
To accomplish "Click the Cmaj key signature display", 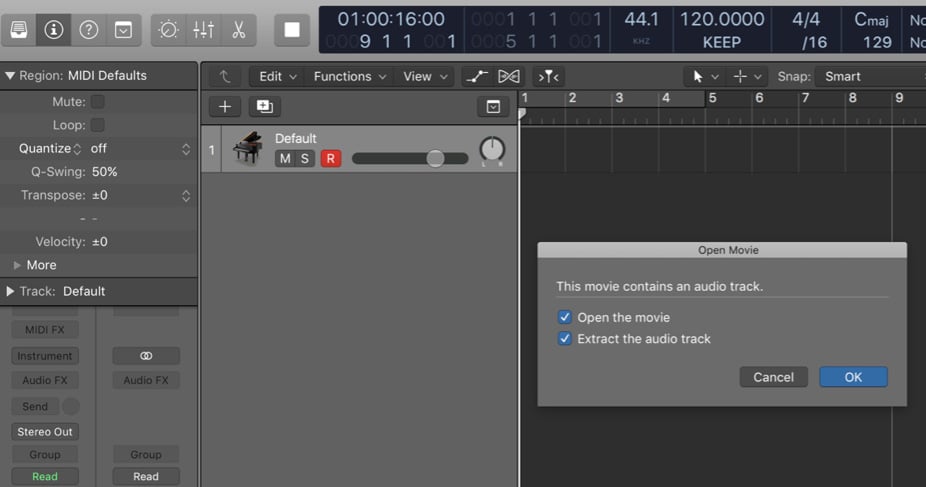I will (871, 20).
